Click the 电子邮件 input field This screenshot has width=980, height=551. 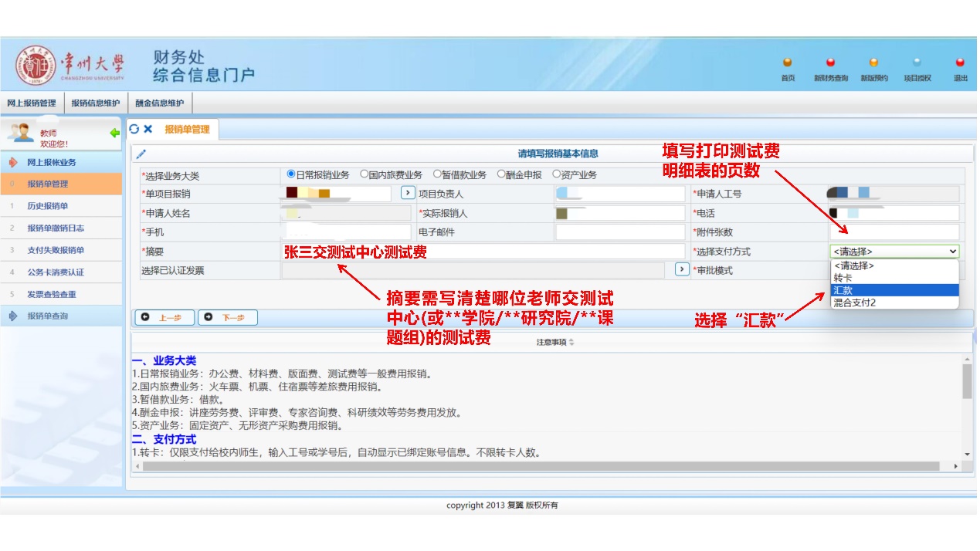pos(620,232)
